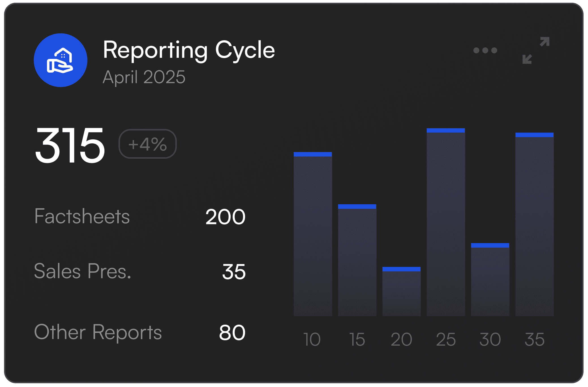Click the Factsheets row to toggle it

[82, 217]
